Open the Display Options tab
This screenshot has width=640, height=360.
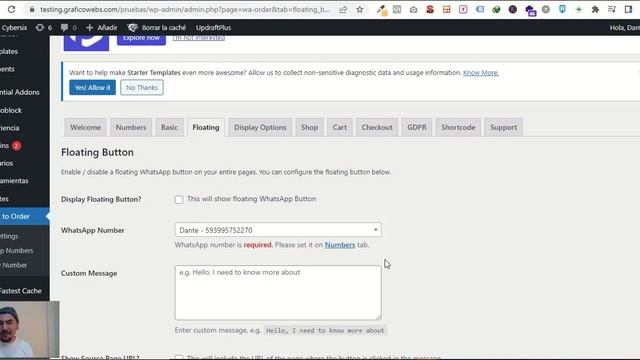click(x=260, y=127)
